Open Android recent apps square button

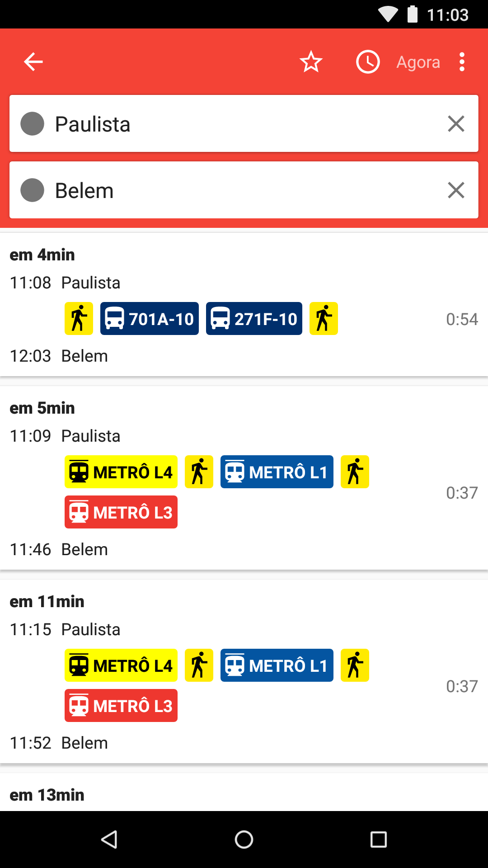(378, 840)
